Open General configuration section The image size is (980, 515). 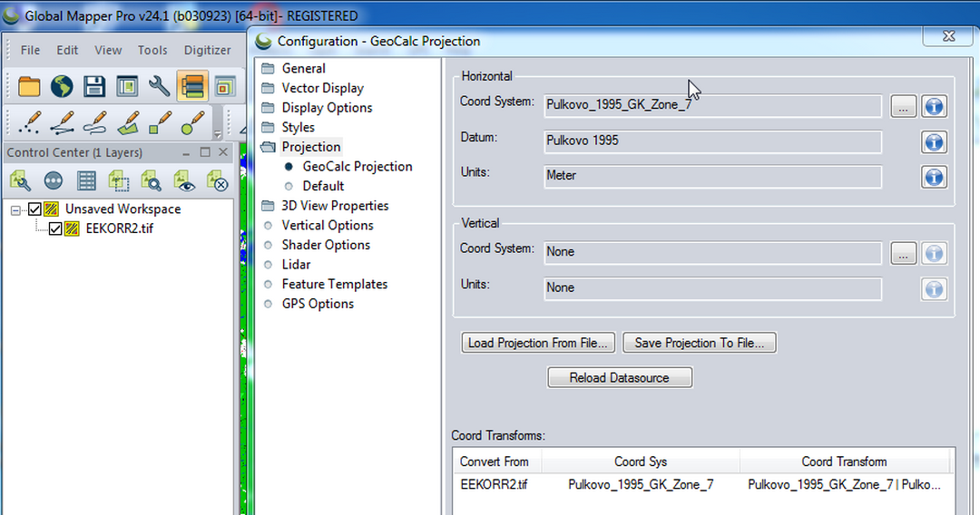coord(303,69)
